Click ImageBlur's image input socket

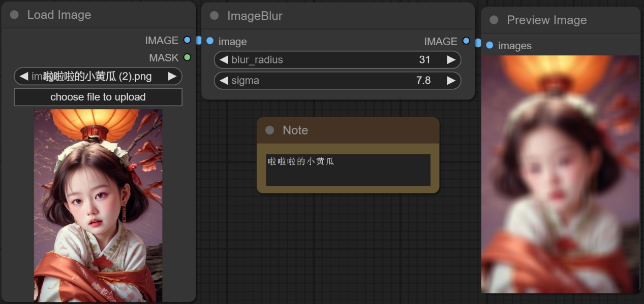click(210, 41)
